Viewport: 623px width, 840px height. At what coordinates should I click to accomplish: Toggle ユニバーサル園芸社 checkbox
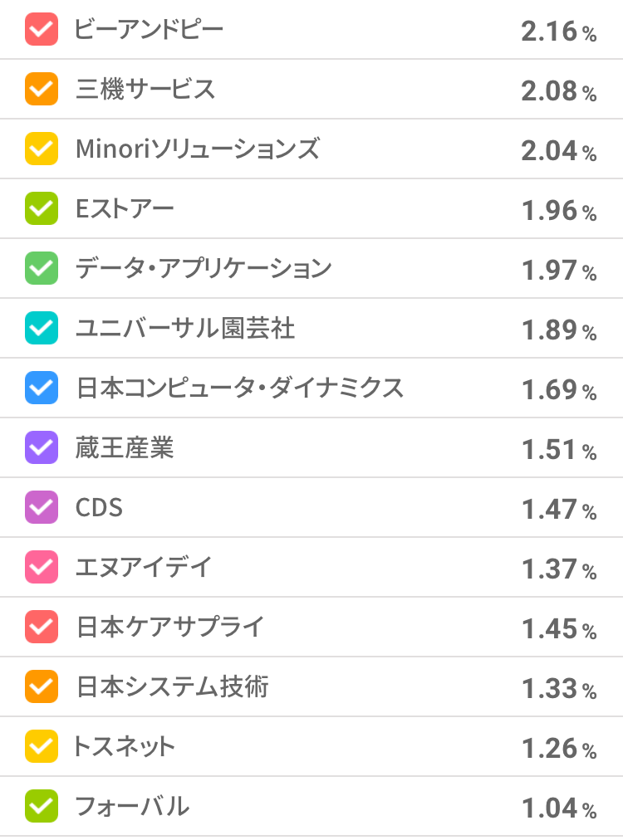pos(42,329)
